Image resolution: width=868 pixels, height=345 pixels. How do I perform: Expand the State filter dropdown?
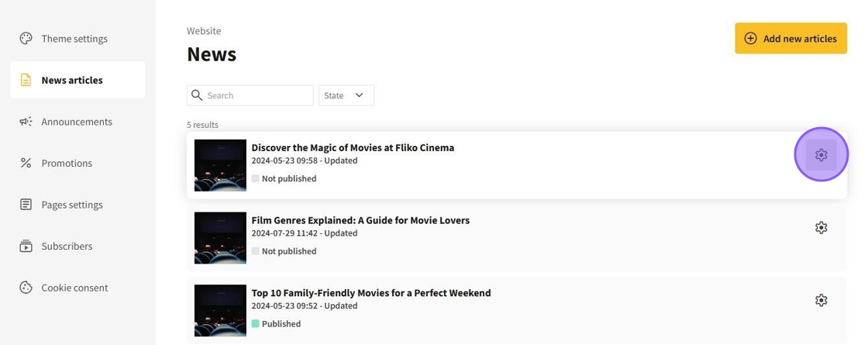[346, 95]
